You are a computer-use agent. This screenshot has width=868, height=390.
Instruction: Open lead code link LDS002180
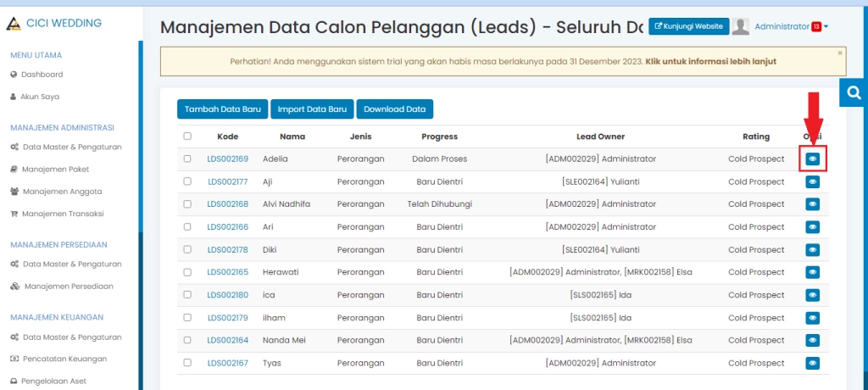(x=227, y=295)
